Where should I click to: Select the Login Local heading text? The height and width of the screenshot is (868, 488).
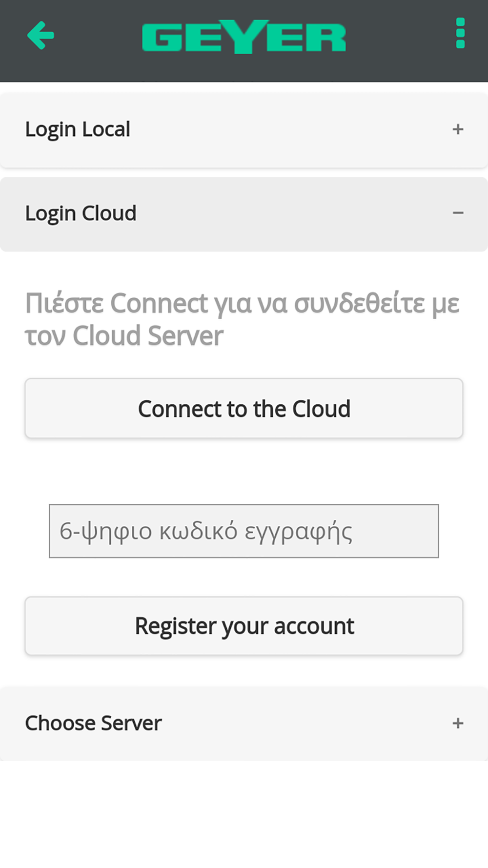pos(78,130)
